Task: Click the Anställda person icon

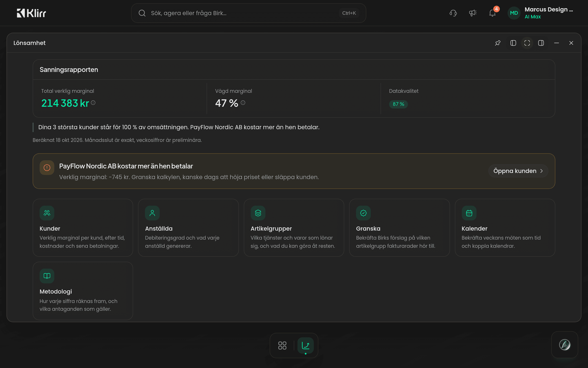Action: coord(152,213)
